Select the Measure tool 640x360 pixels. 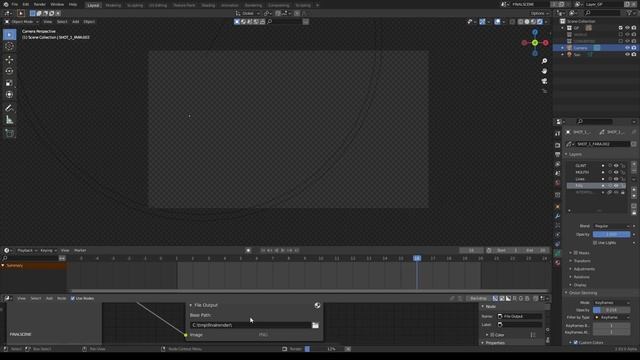pos(9,120)
